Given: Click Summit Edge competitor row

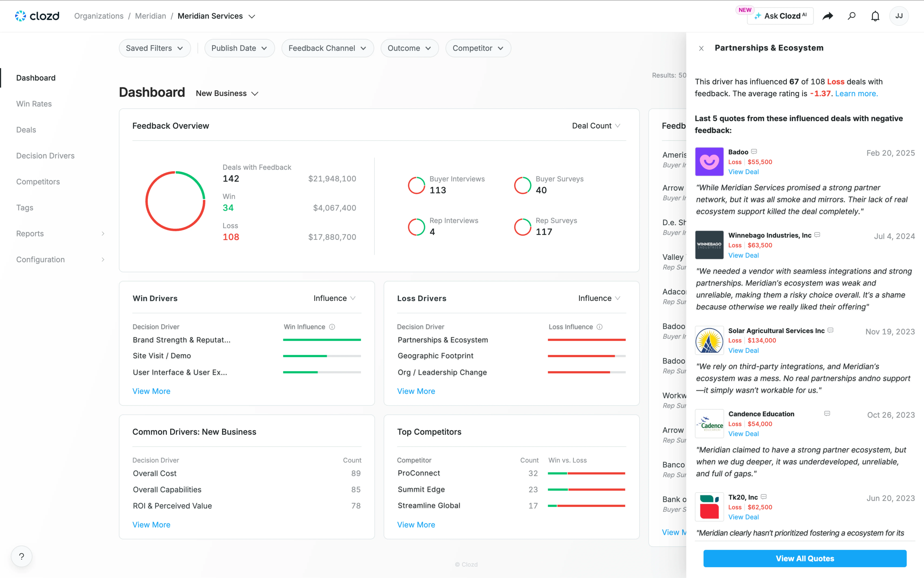Looking at the screenshot, I should click(511, 490).
